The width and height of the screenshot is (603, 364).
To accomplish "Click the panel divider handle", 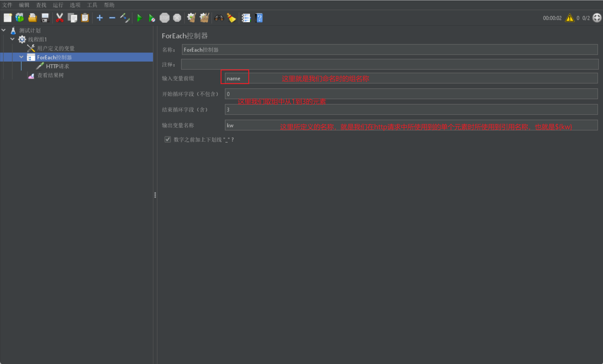I will (155, 195).
